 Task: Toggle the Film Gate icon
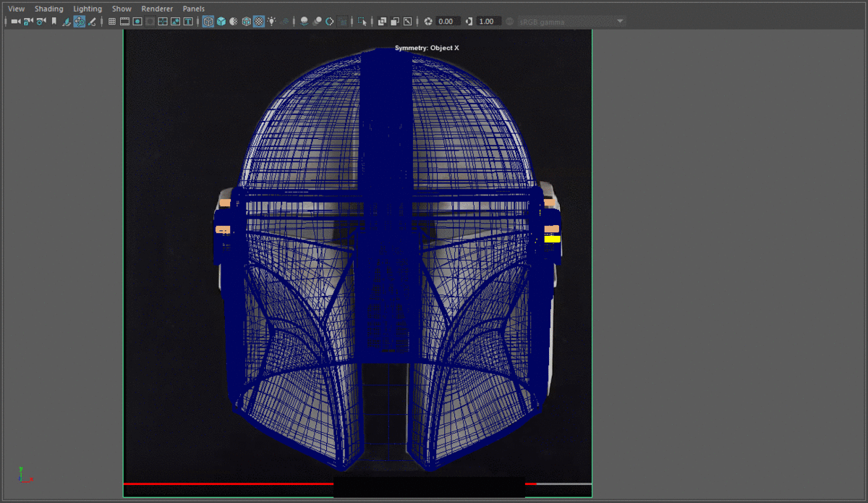click(x=124, y=22)
